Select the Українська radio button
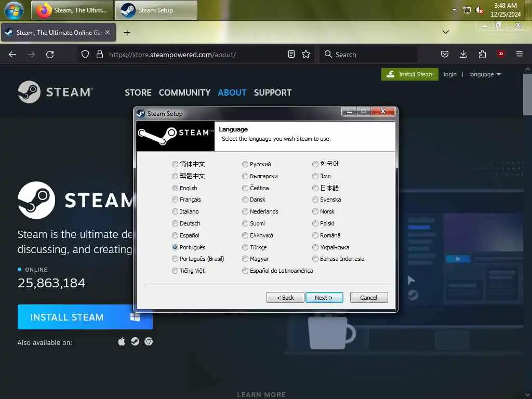Screen dimensions: 532x399 pos(315,247)
